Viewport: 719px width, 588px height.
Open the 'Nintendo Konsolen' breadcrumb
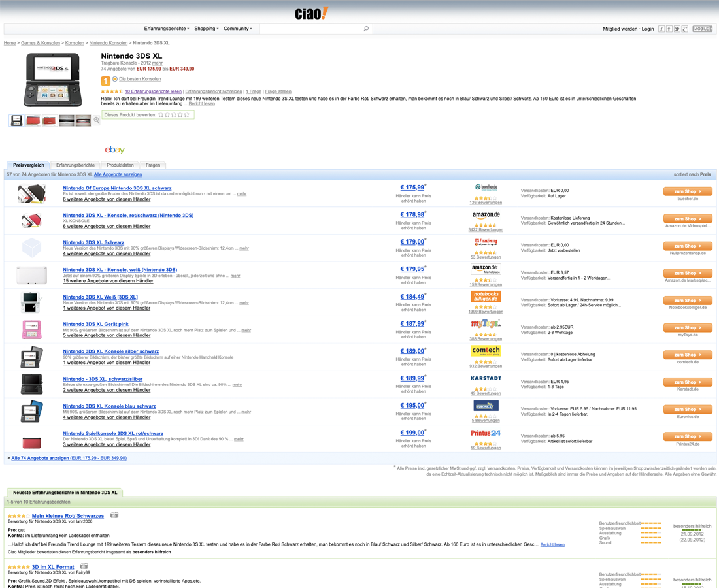click(109, 43)
